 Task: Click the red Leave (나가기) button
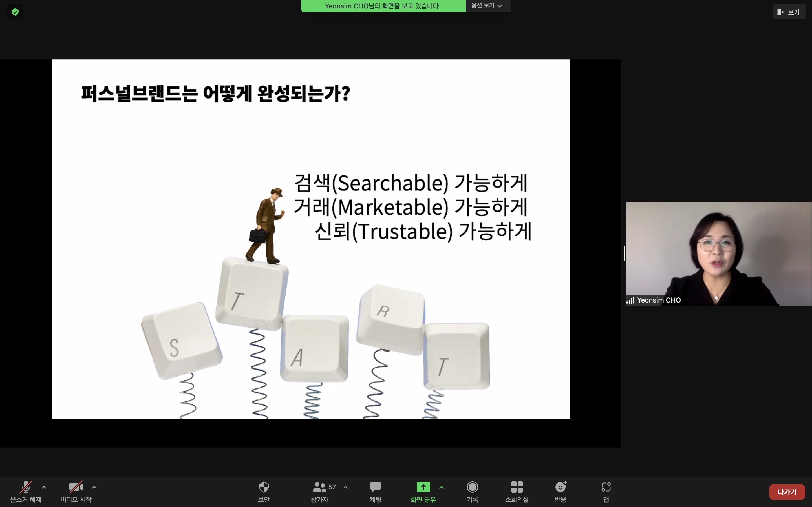787,492
